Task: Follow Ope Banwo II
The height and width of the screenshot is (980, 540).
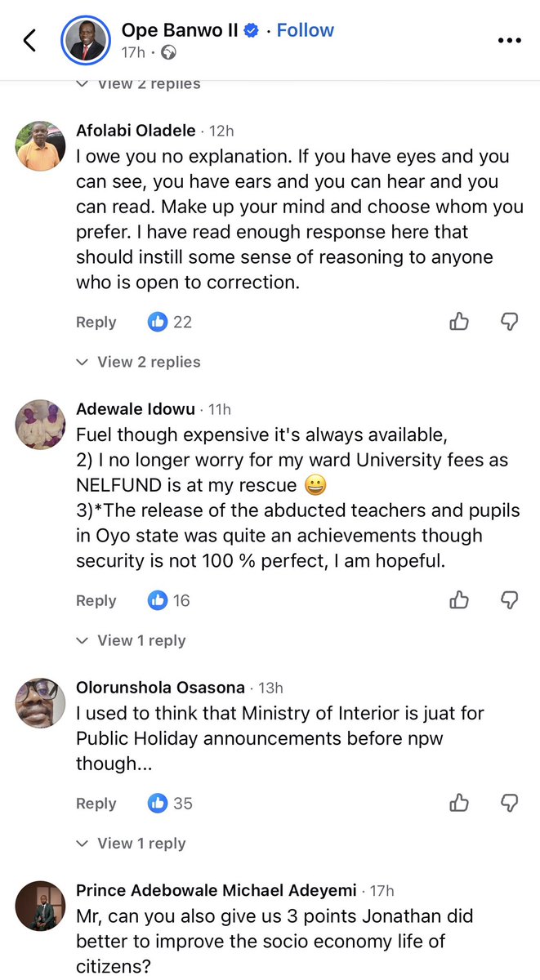Action: 305,30
